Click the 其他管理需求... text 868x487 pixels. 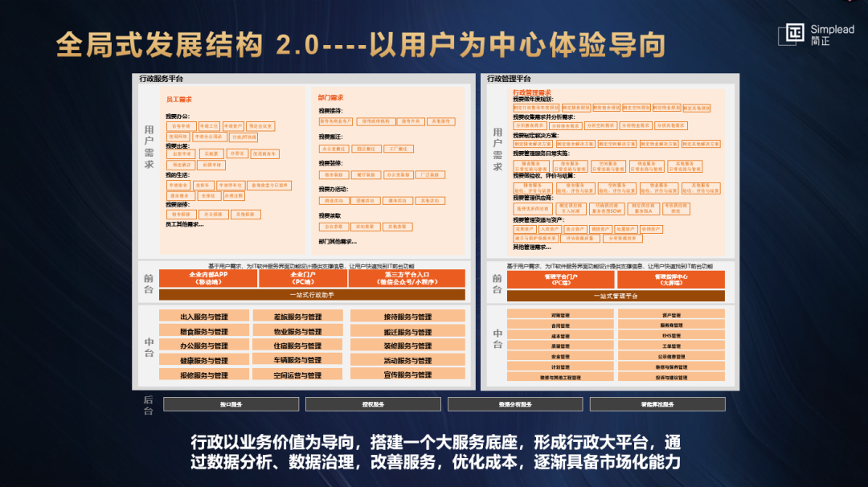532,247
